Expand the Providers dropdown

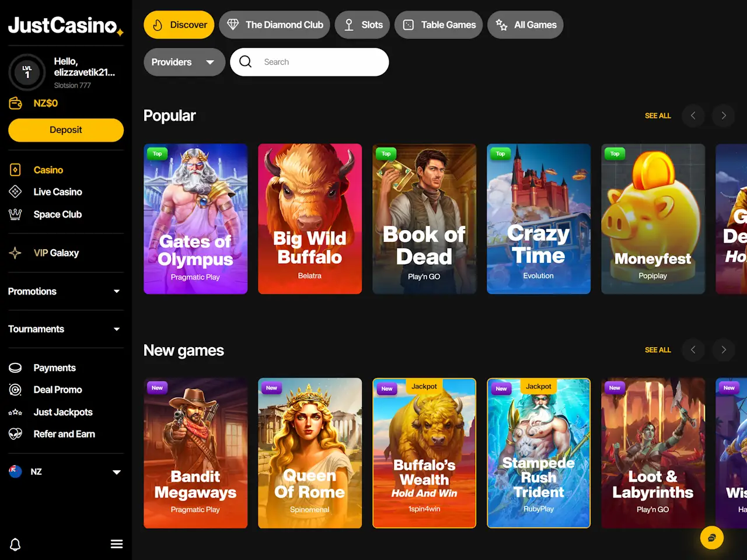click(x=184, y=62)
